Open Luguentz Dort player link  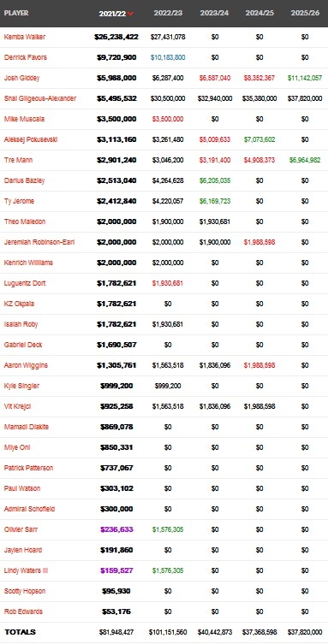pos(25,283)
